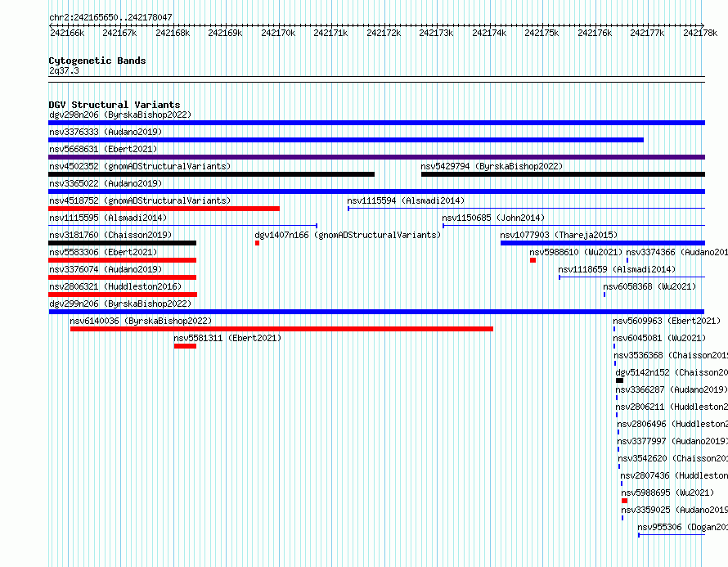Image resolution: width=728 pixels, height=567 pixels.
Task: Click the nsv6140036 long red bar
Action: click(282, 329)
